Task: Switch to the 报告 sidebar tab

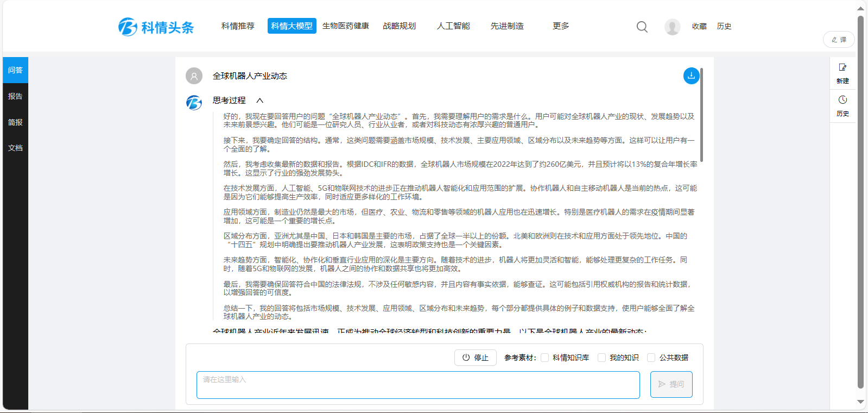Action: coord(15,96)
